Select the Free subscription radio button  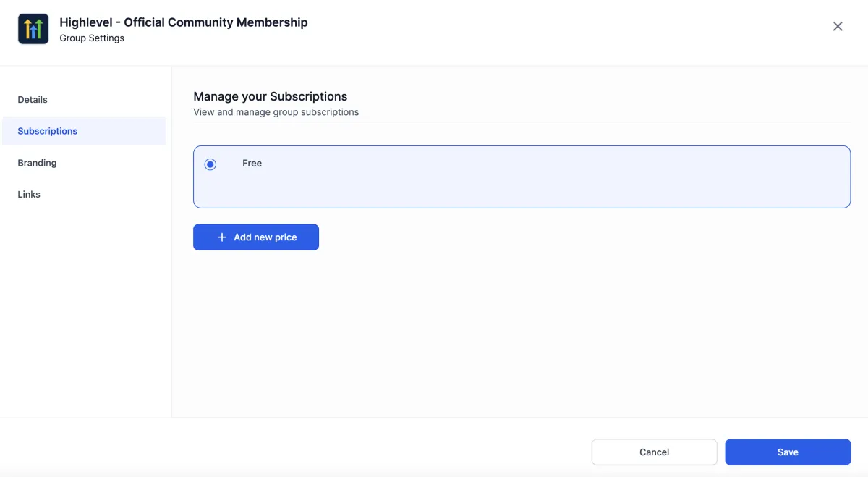pos(210,164)
